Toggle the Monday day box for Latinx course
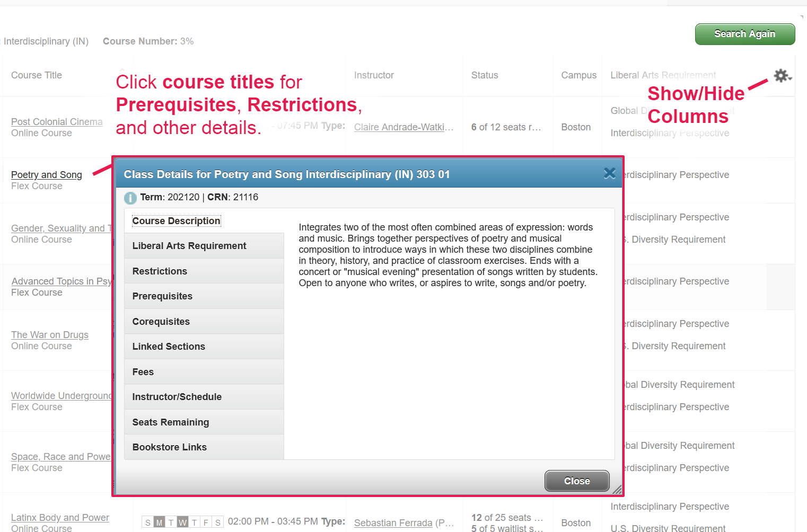 click(x=159, y=522)
